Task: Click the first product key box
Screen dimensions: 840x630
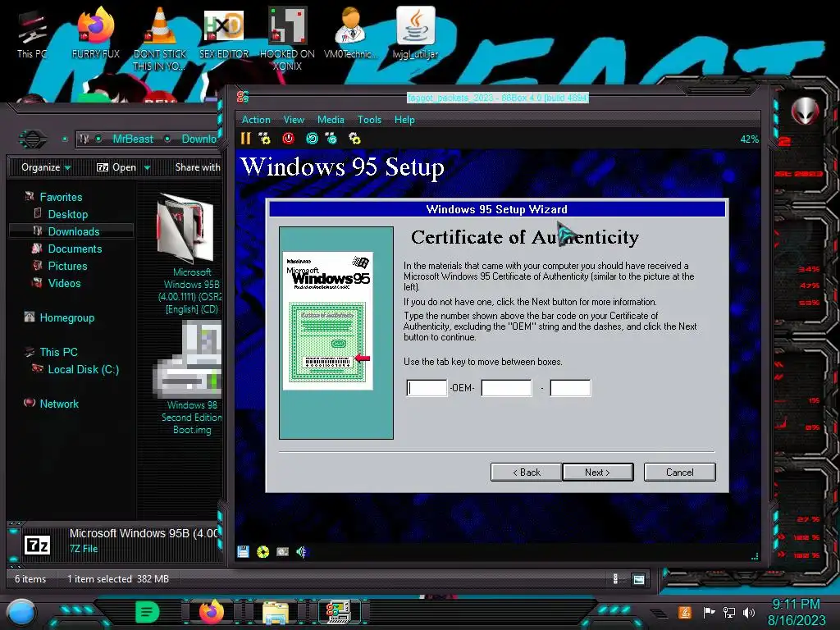Action: point(427,387)
